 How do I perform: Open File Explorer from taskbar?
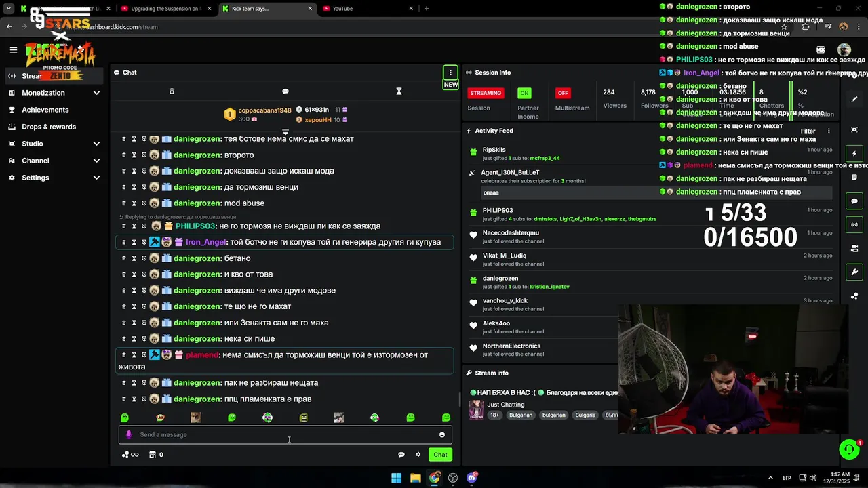point(416,478)
